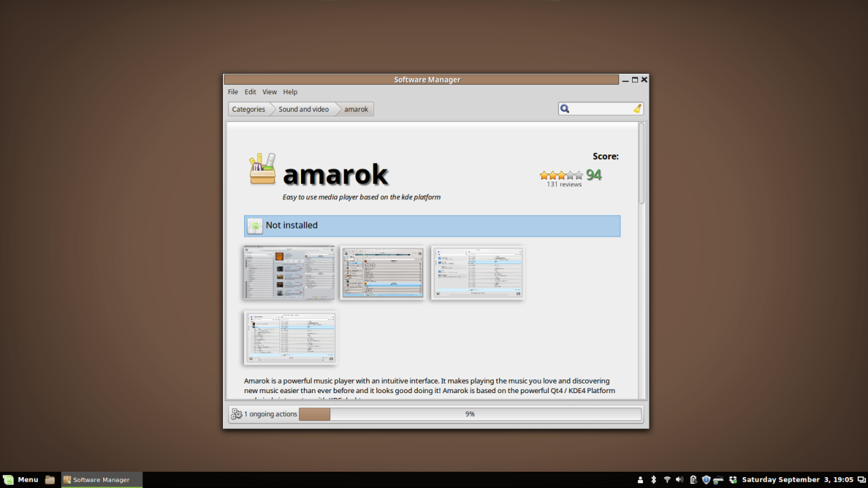This screenshot has height=488, width=868.
Task: Open the Dropbox tray icon
Action: (x=733, y=480)
